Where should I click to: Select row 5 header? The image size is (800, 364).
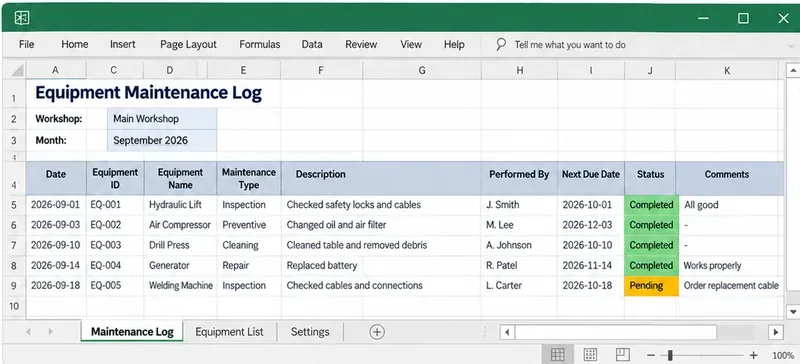(x=14, y=205)
